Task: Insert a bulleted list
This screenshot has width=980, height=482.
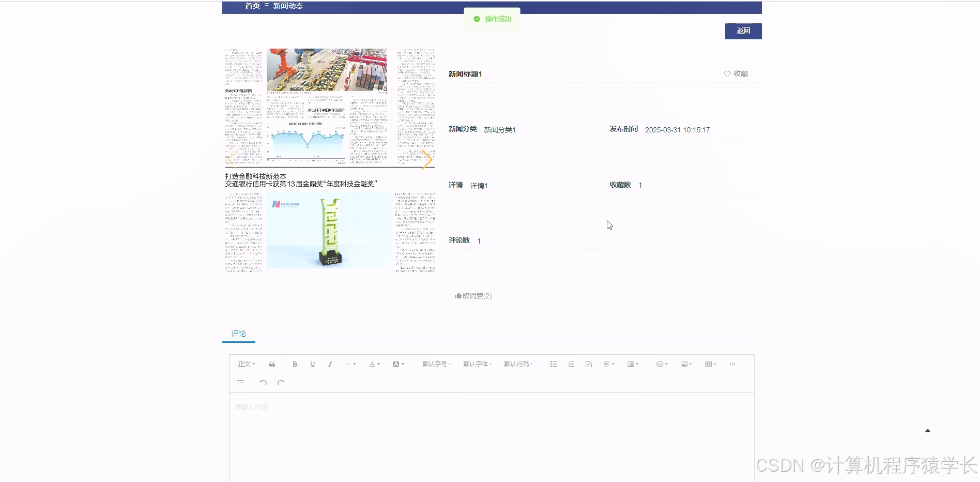Action: click(553, 364)
